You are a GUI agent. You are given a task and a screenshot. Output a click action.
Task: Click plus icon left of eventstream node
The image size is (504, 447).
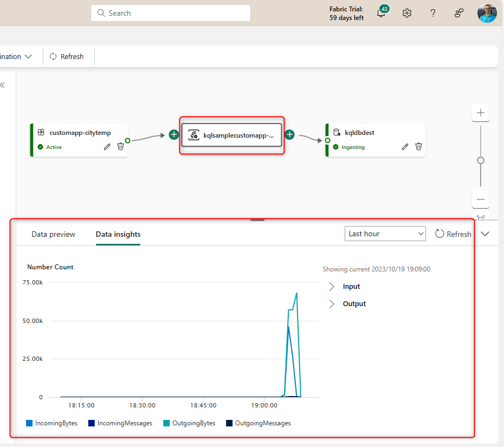coord(173,134)
